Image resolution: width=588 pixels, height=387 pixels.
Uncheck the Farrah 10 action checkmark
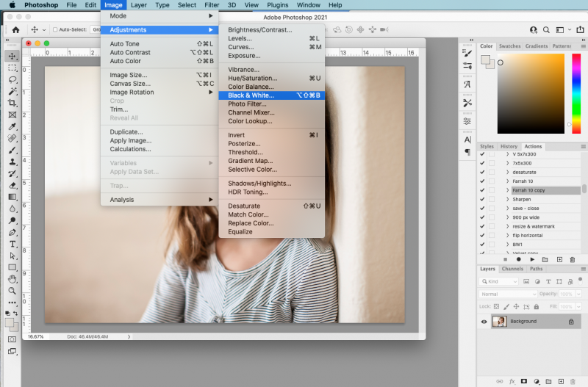(x=482, y=181)
